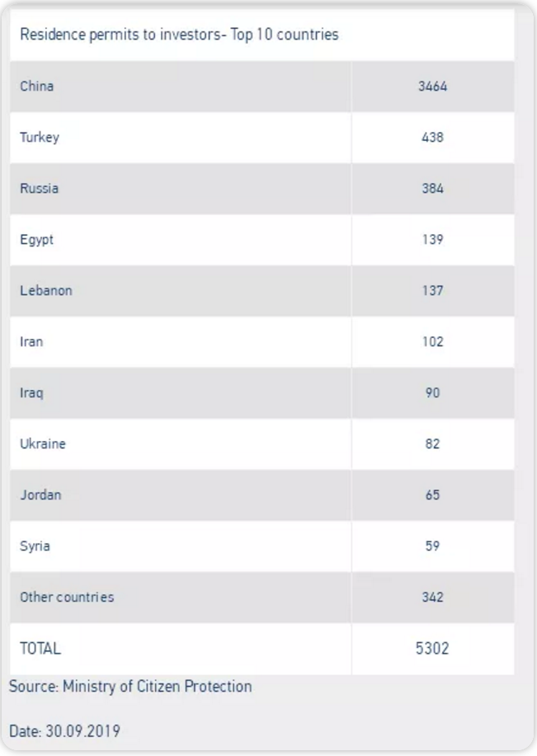Select the China country cell
The height and width of the screenshot is (756, 537).
37,86
